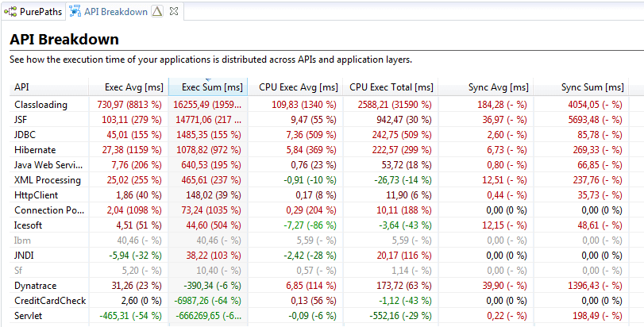Toggle the sort arrow above Exec Sum

tap(208, 79)
